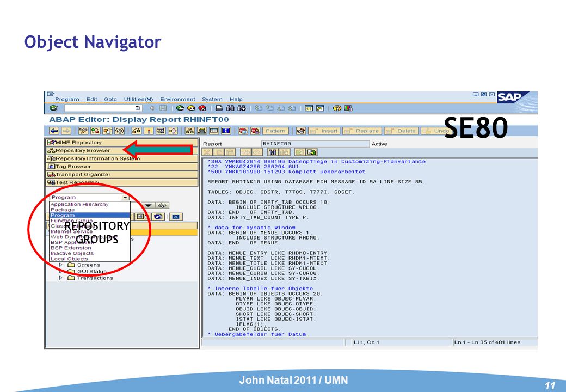Click the blue navigate-back arrow in application toolbar
This screenshot has width=566, height=392.
pos(54,131)
